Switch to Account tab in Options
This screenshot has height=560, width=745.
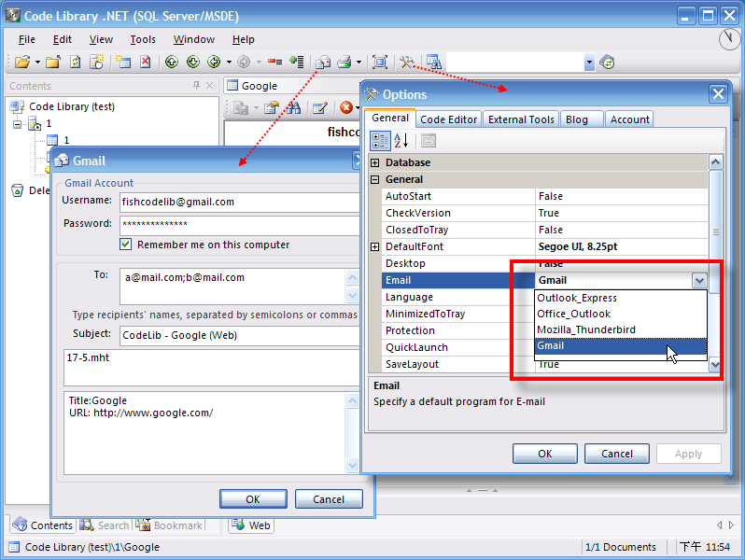(629, 119)
